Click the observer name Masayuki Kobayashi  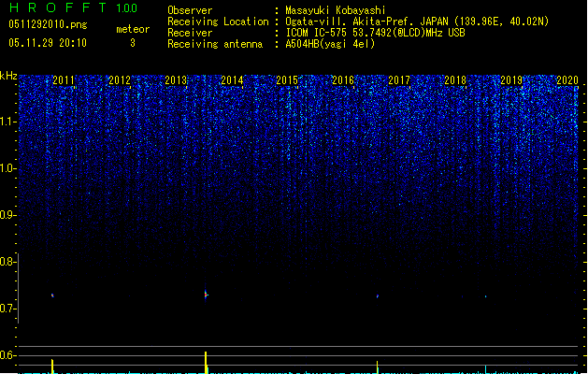pyautogui.click(x=336, y=10)
